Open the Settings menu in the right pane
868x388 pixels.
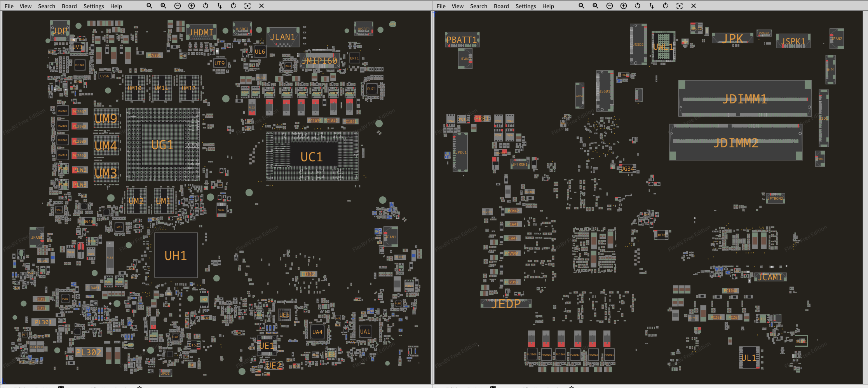click(x=525, y=6)
